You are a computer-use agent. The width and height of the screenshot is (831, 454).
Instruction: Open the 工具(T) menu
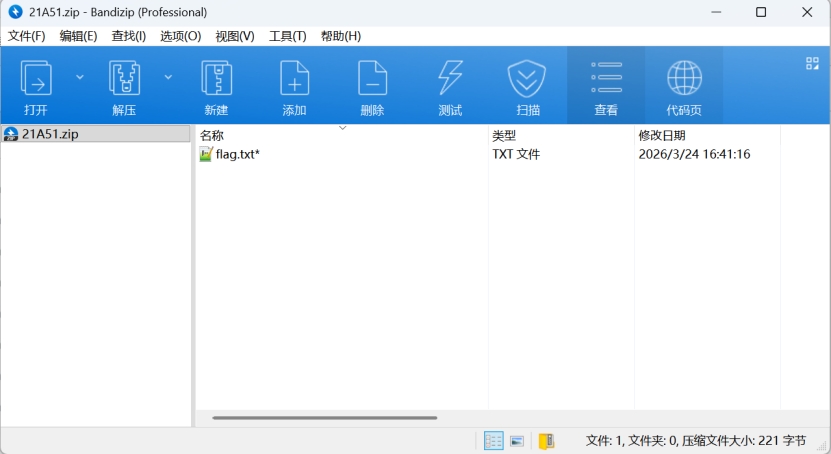[288, 36]
